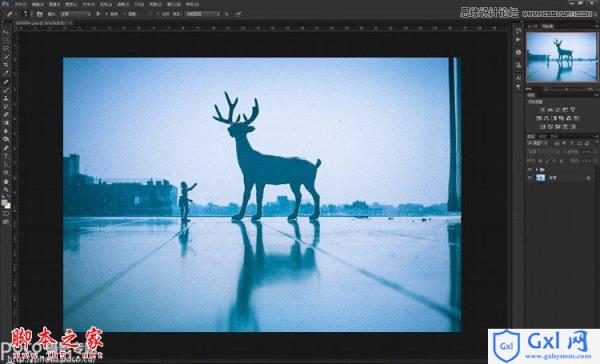The image size is (600, 364).
Task: Select the open document tab
Action: pyautogui.click(x=42, y=23)
